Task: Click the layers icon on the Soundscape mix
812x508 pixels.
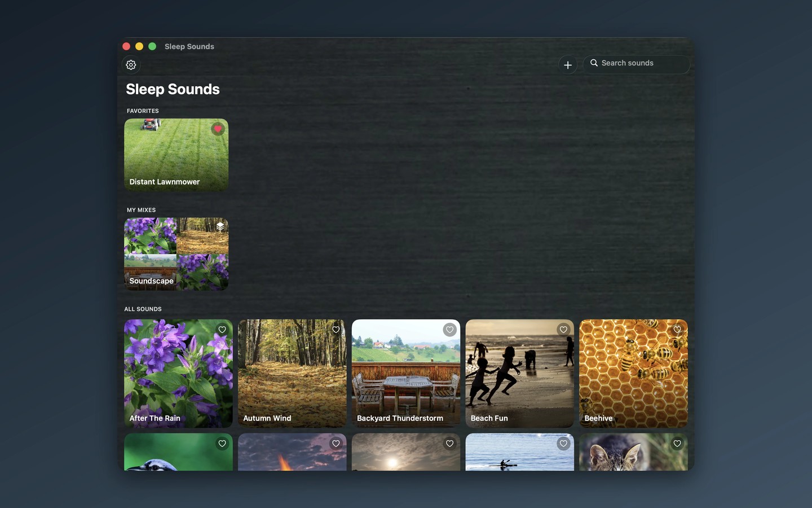Action: coord(220,226)
